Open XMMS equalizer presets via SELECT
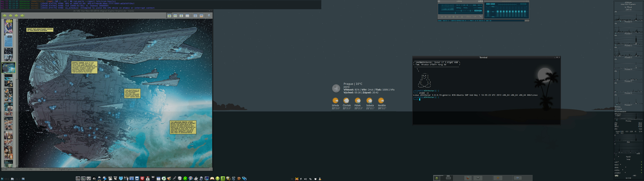This screenshot has width=644, height=181. click(x=523, y=4)
